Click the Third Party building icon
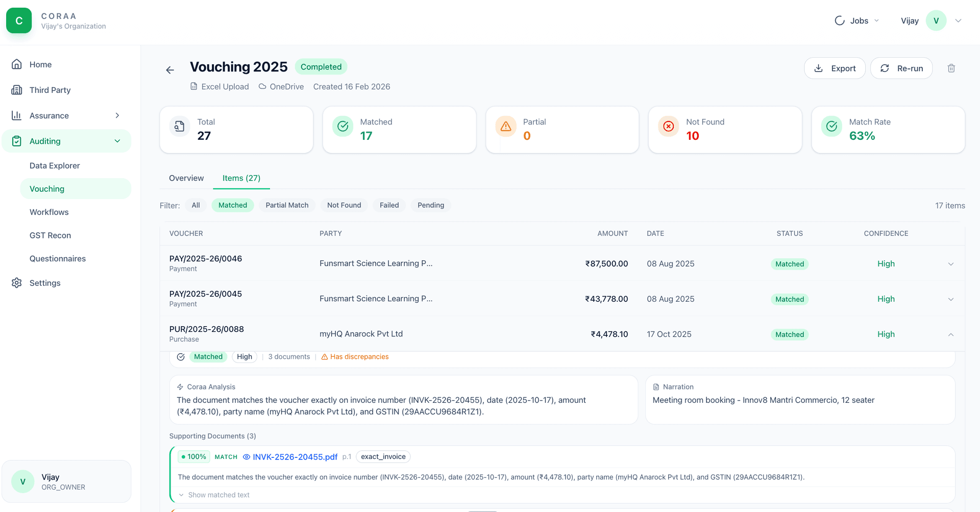 click(x=17, y=90)
